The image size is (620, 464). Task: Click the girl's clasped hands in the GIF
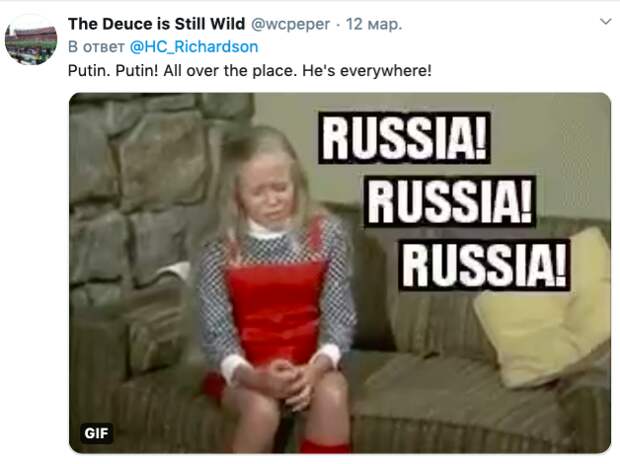(287, 382)
